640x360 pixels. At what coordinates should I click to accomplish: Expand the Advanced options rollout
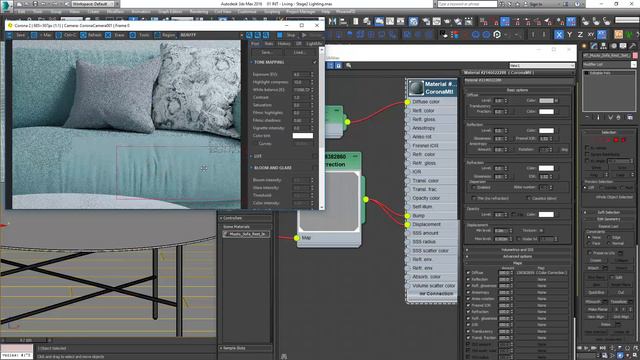(x=518, y=256)
